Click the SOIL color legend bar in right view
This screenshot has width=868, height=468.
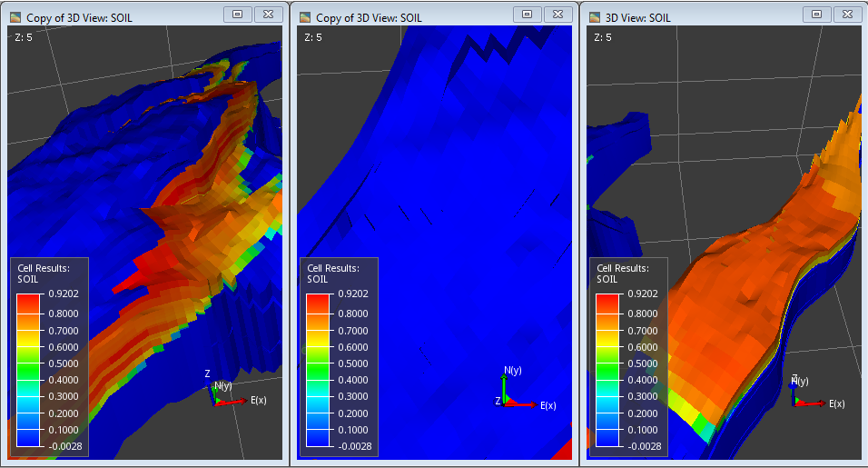(607, 370)
